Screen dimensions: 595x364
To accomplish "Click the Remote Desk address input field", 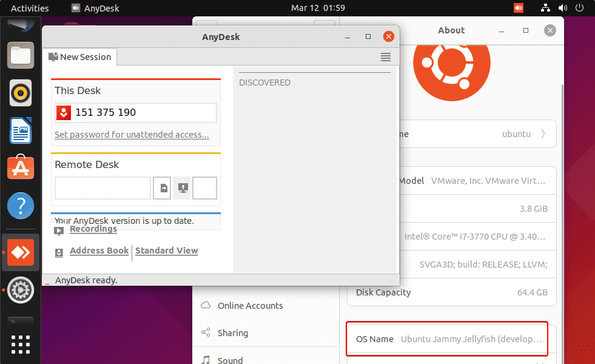I will click(102, 188).
